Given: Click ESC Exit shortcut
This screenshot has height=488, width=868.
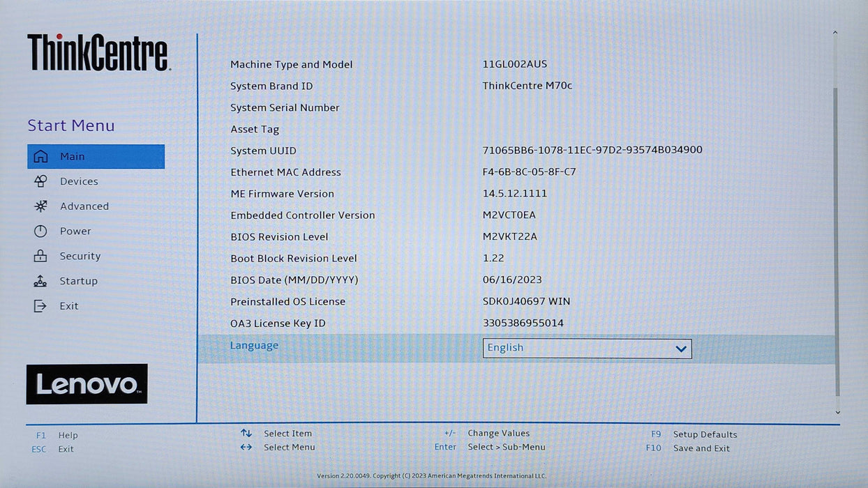Looking at the screenshot, I should coord(53,449).
